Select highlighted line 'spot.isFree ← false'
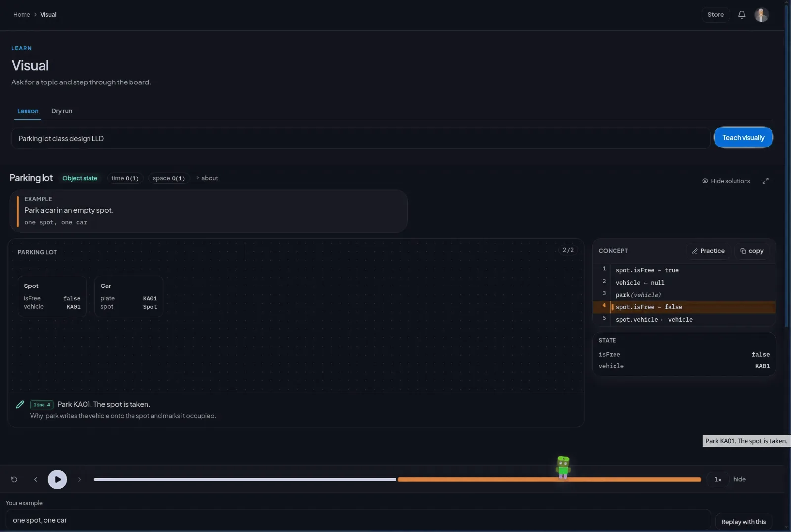791x532 pixels. coord(684,307)
